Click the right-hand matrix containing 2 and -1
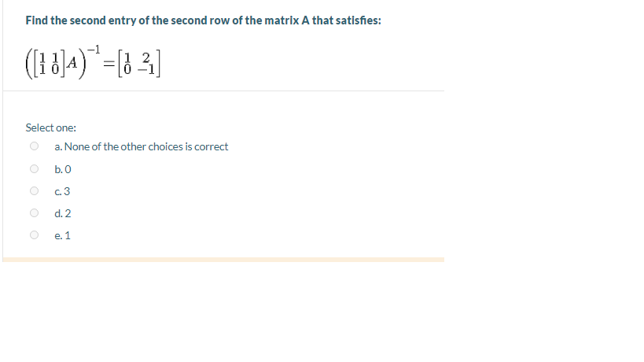This screenshot has height=362, width=644. pyautogui.click(x=139, y=64)
